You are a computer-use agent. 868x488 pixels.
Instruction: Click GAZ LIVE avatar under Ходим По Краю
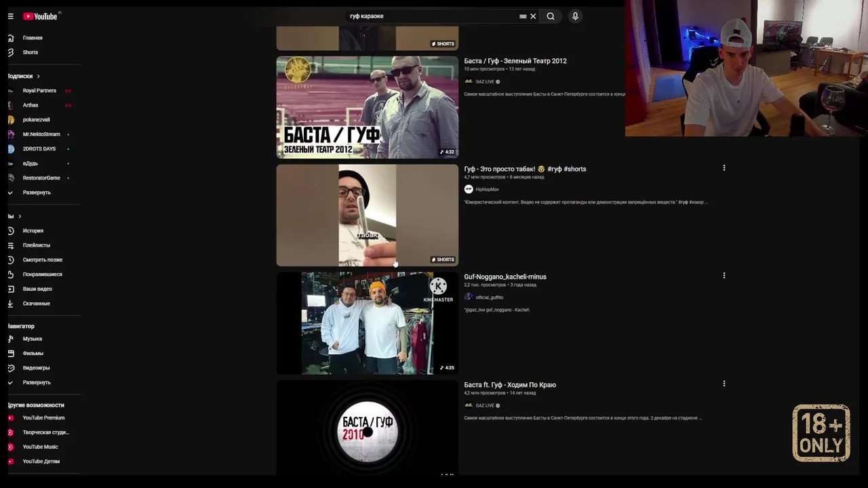coord(469,405)
